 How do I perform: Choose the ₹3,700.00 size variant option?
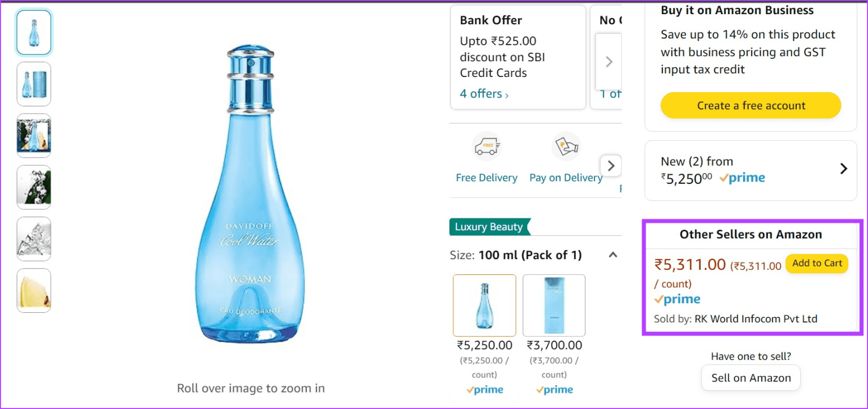(x=554, y=305)
